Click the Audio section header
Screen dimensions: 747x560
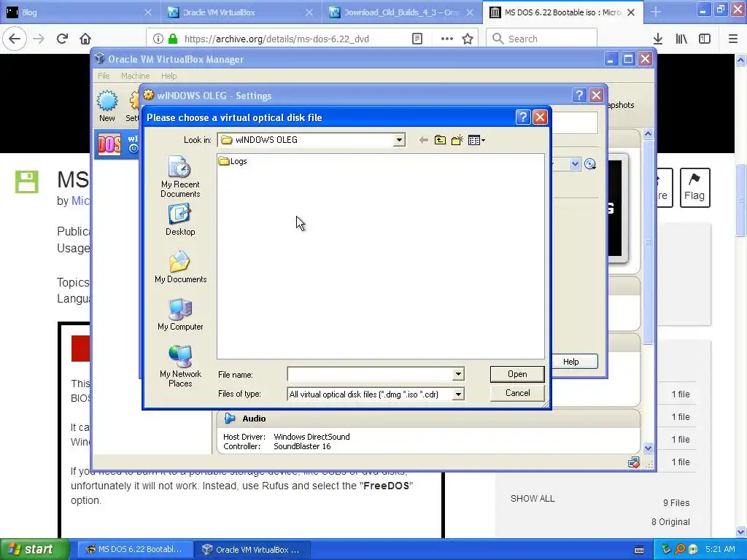point(428,419)
